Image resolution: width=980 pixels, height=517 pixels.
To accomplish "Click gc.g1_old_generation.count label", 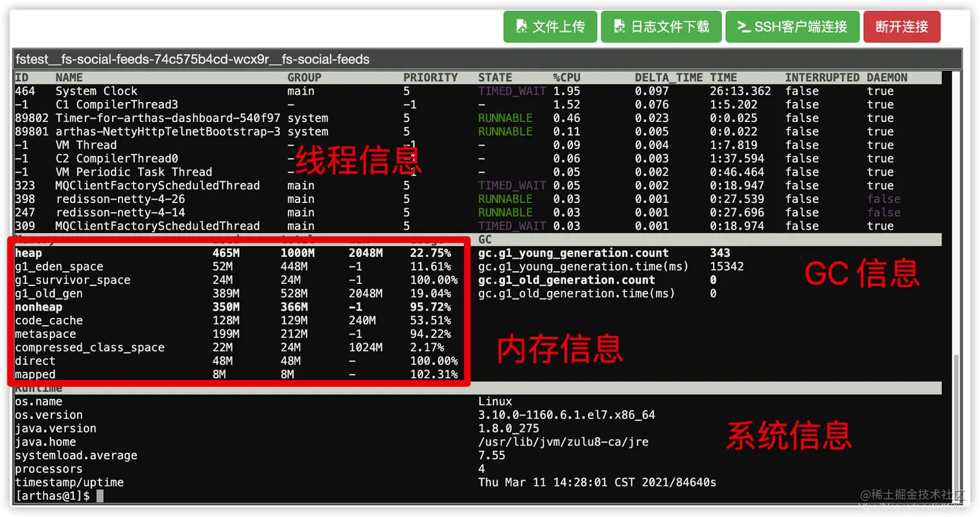I will point(567,280).
